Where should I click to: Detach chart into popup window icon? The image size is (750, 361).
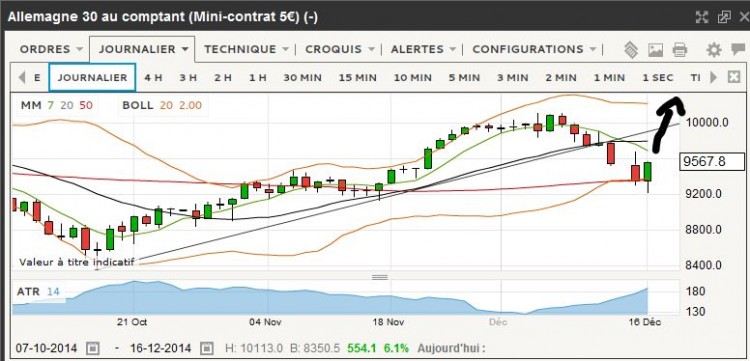725,17
